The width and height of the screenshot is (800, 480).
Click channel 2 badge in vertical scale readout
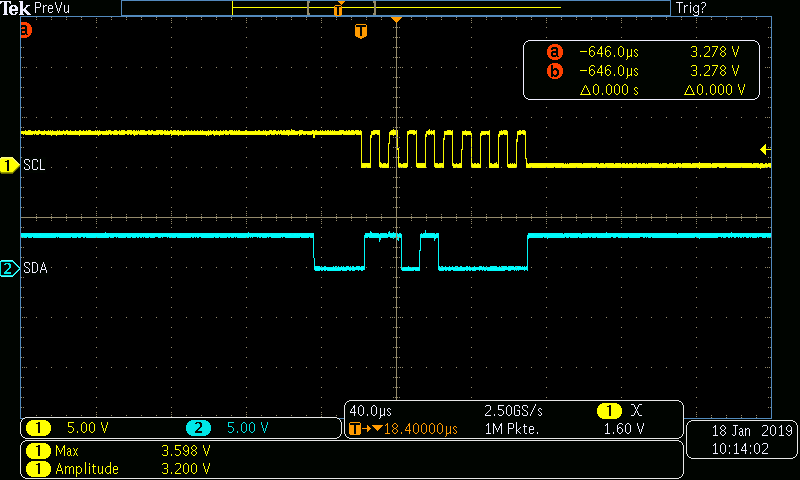pyautogui.click(x=198, y=428)
